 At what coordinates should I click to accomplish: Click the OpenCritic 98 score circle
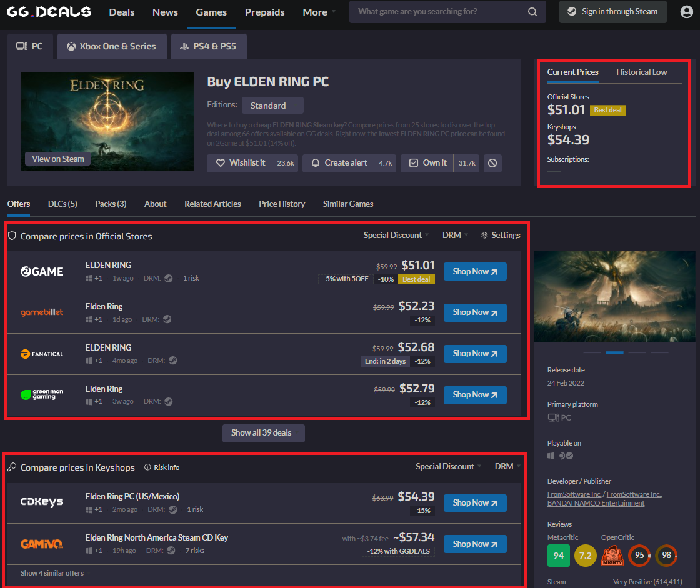(666, 556)
